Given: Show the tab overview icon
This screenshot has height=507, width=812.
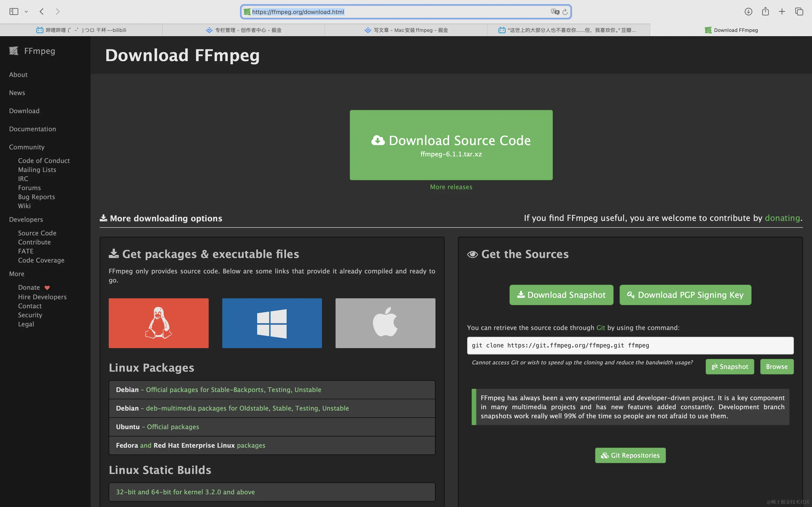Looking at the screenshot, I should click(799, 12).
